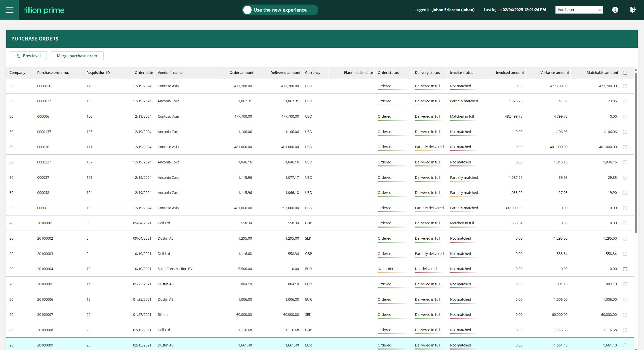Click the Prev.level button

pos(28,56)
